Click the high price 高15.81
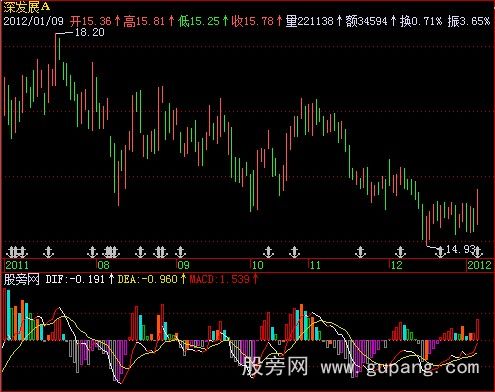 (x=144, y=21)
